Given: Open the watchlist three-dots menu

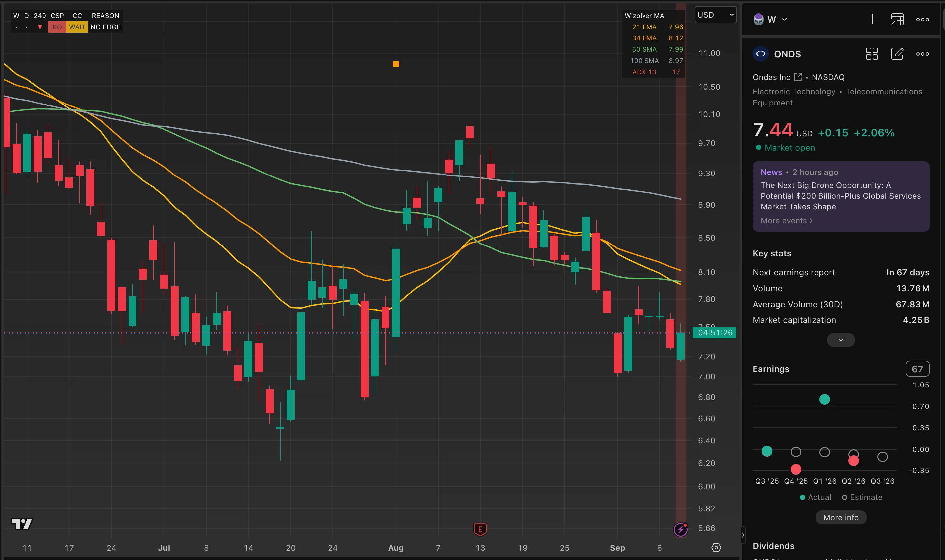Looking at the screenshot, I should (923, 19).
